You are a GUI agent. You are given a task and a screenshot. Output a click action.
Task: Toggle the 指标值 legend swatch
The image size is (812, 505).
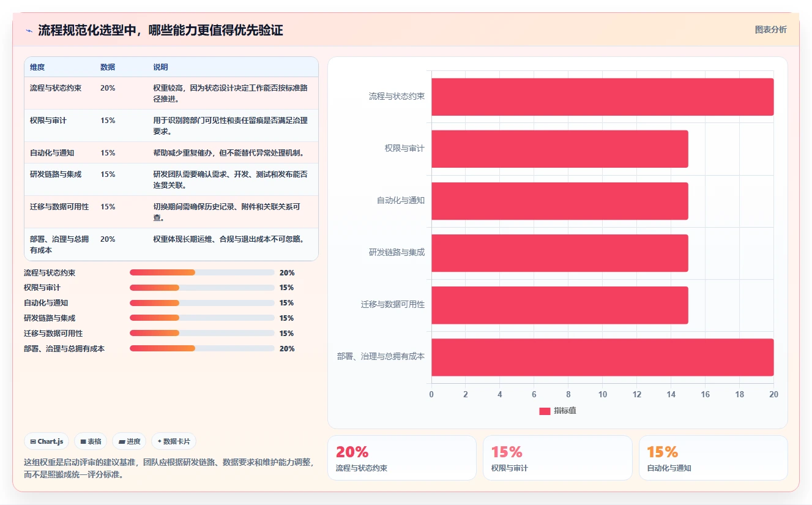pos(545,411)
